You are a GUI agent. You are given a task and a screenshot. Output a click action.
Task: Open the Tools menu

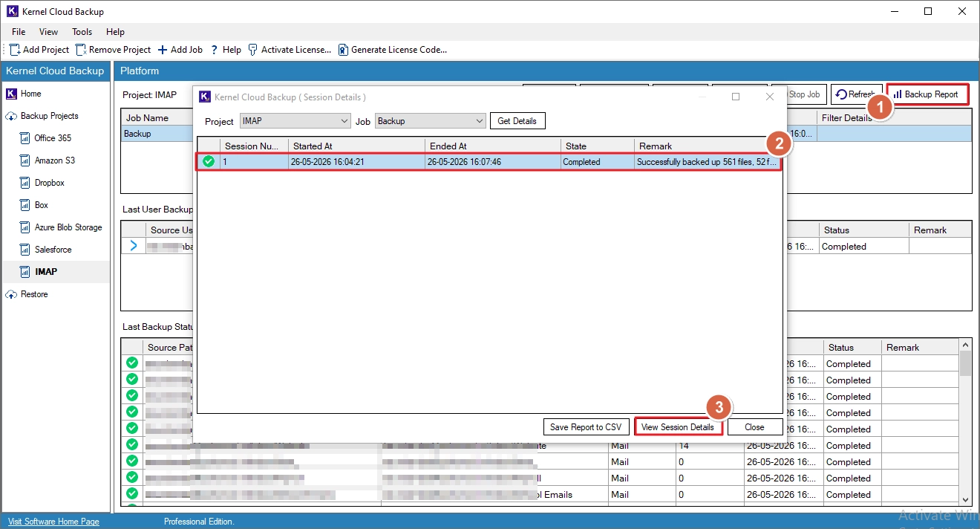click(82, 32)
